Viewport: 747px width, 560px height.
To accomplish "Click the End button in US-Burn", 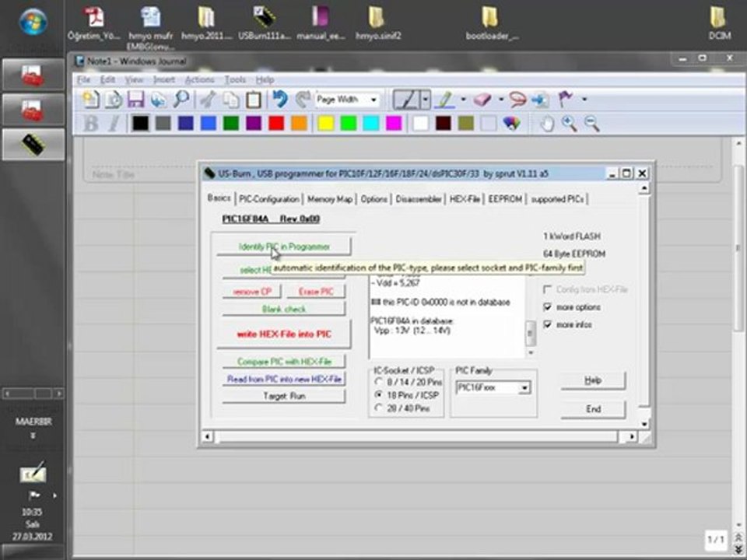I will point(593,409).
